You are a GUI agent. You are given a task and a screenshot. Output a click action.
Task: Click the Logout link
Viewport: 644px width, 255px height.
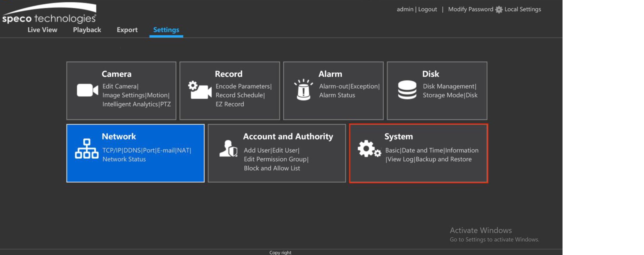[x=427, y=9]
